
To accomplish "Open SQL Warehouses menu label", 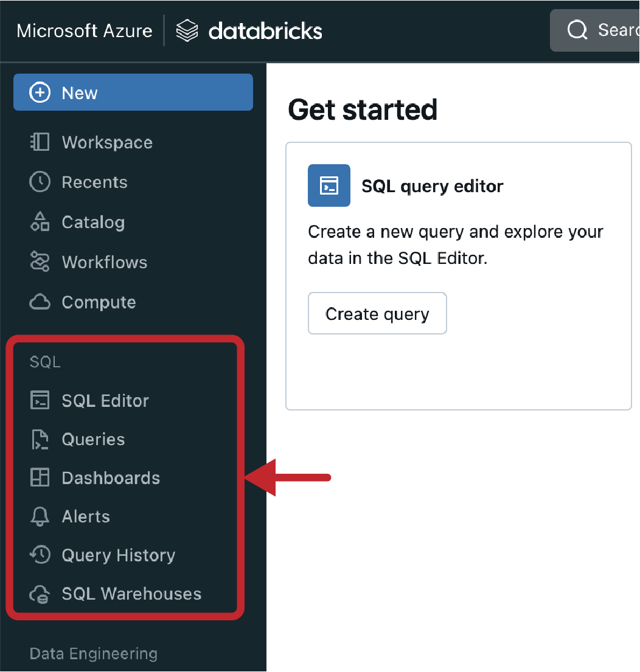I will 131,594.
